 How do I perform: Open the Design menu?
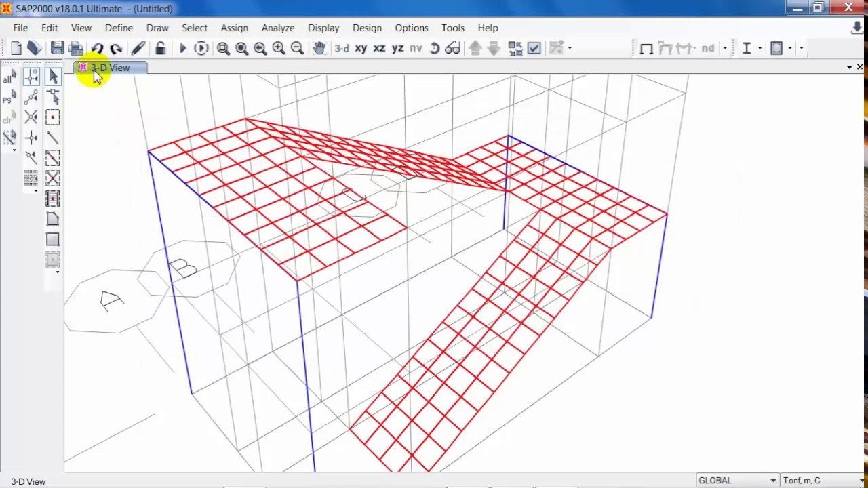pos(367,28)
